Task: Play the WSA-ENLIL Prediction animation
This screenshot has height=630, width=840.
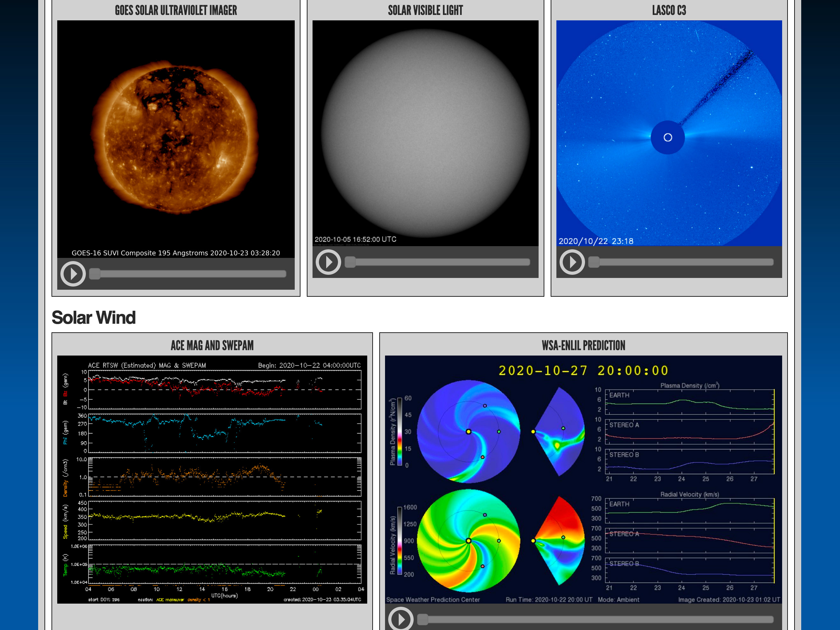Action: [x=401, y=620]
